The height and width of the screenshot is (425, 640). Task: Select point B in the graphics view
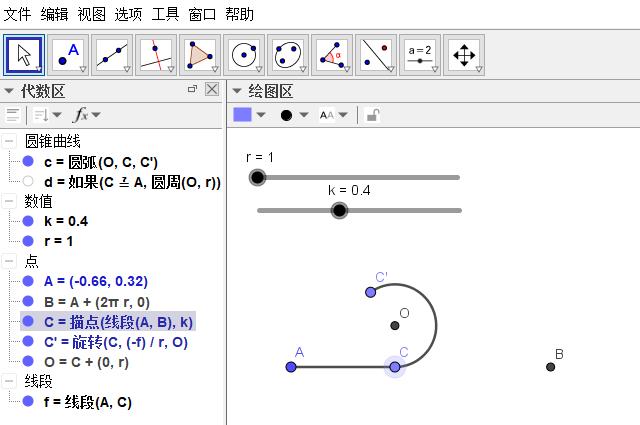(x=550, y=367)
